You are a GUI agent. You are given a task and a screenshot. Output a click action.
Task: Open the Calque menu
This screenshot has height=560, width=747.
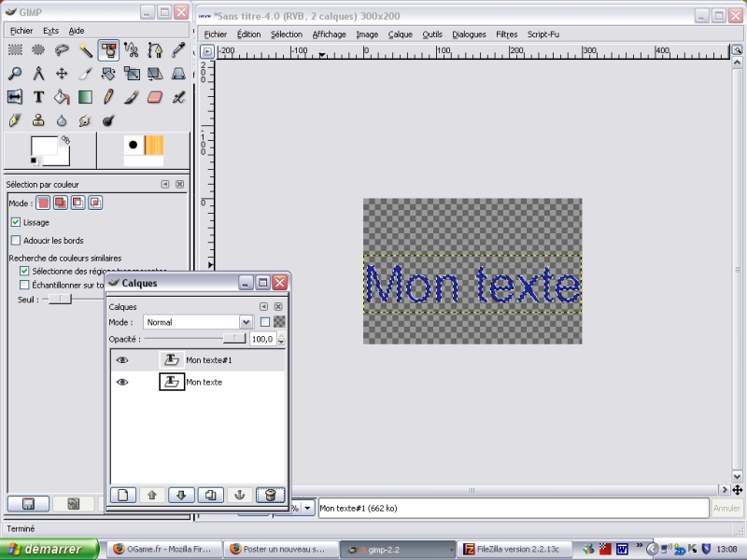coord(401,35)
